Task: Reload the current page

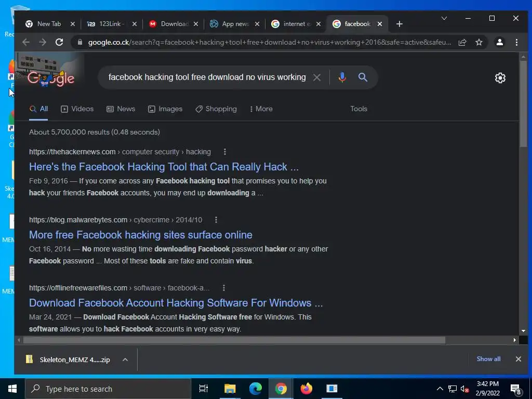Action: coord(59,42)
